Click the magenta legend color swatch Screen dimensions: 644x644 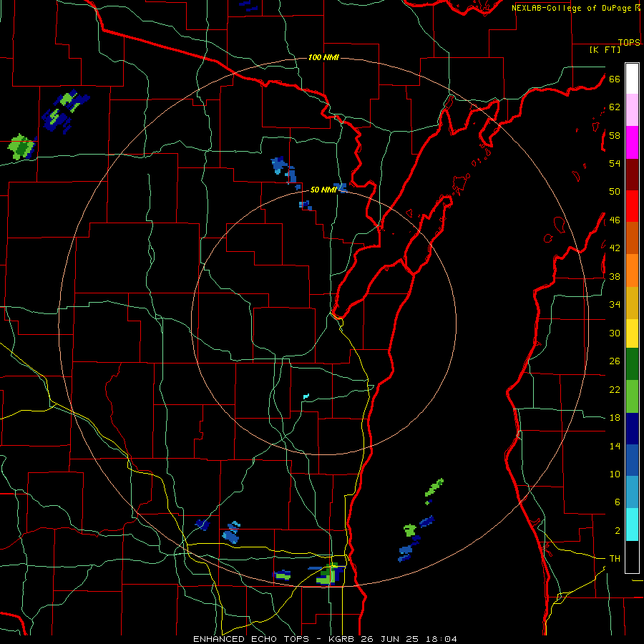[632, 142]
